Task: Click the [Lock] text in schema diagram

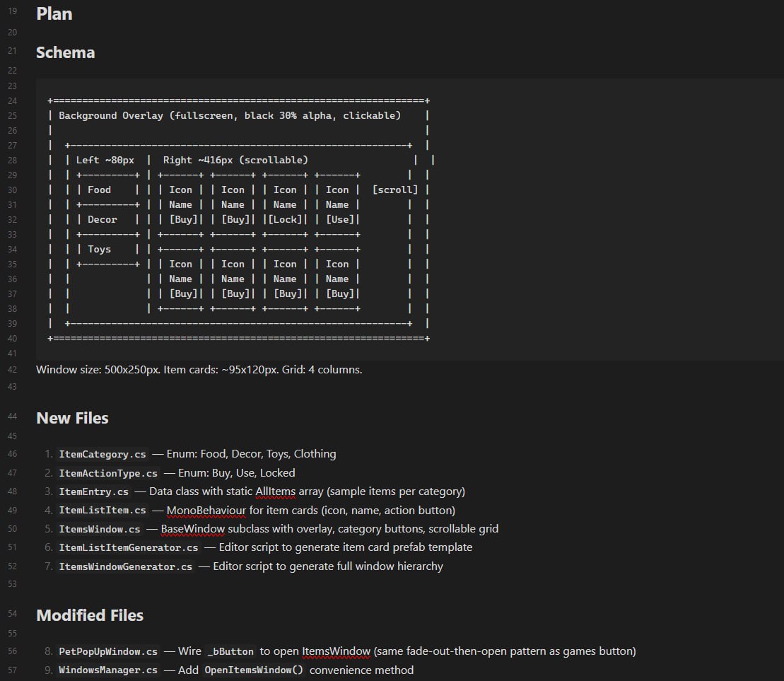Action: [x=285, y=220]
